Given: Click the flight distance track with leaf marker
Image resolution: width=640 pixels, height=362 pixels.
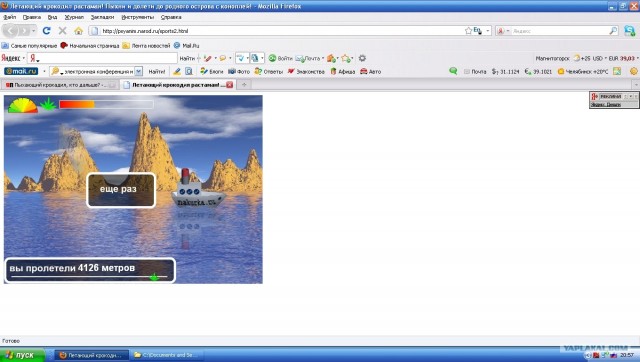Looking at the screenshot, I should pyautogui.click(x=89, y=277).
